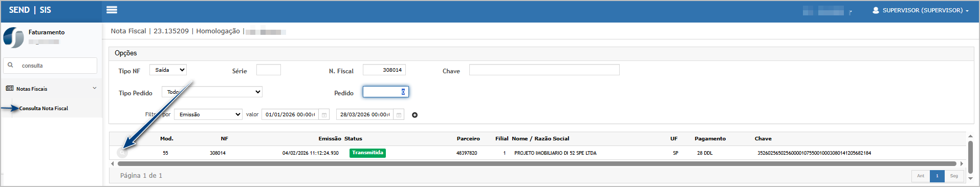Image resolution: width=980 pixels, height=187 pixels.
Task: Open Consulta Nota Fiscal
Action: [43, 108]
